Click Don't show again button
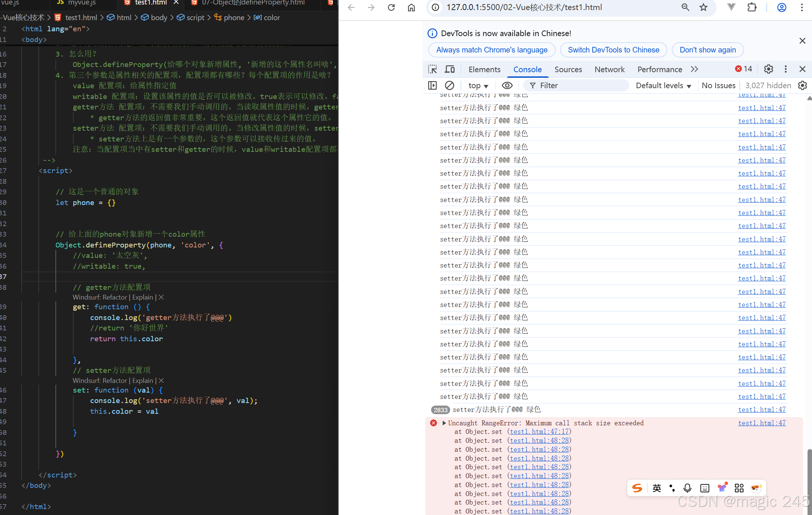This screenshot has height=515, width=812. click(707, 50)
